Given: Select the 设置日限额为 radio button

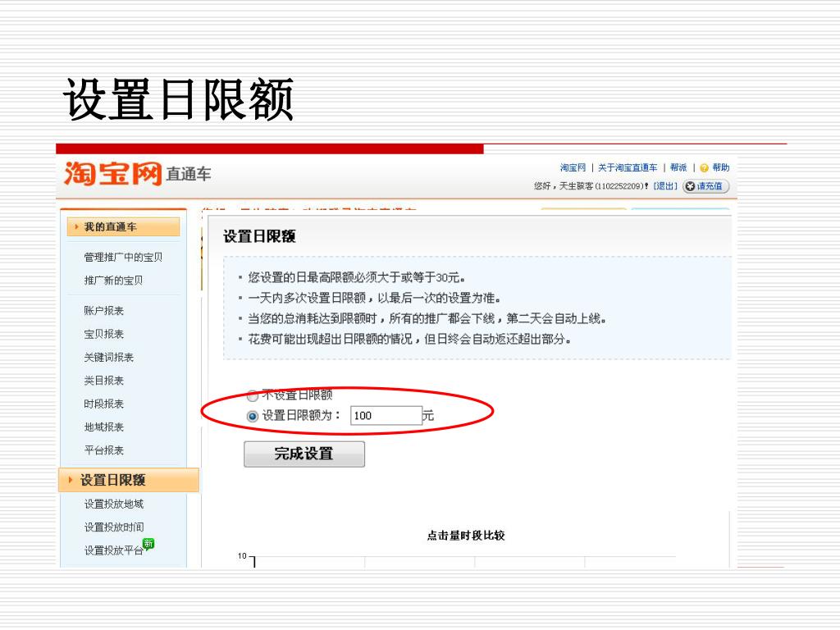Looking at the screenshot, I should click(253, 416).
